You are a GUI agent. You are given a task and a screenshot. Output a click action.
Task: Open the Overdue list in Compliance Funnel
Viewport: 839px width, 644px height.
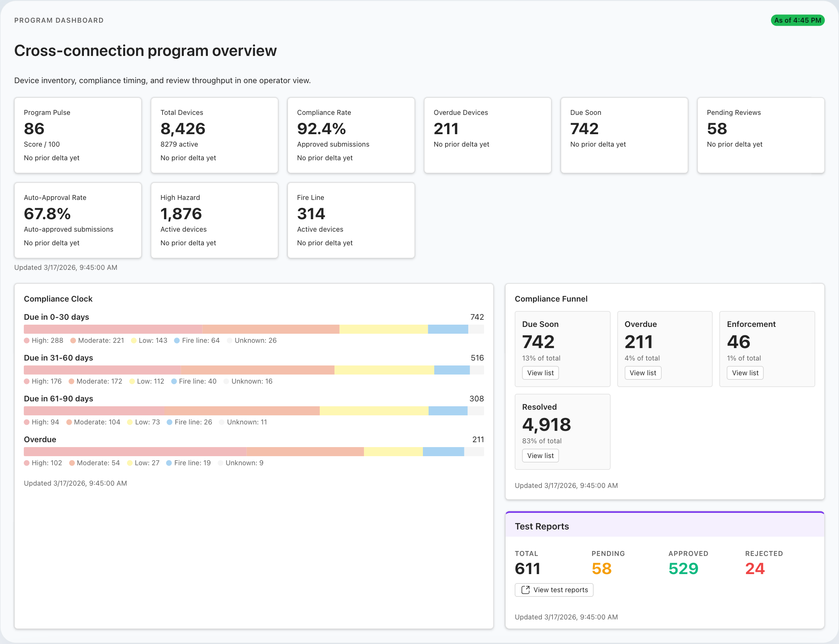[643, 372]
